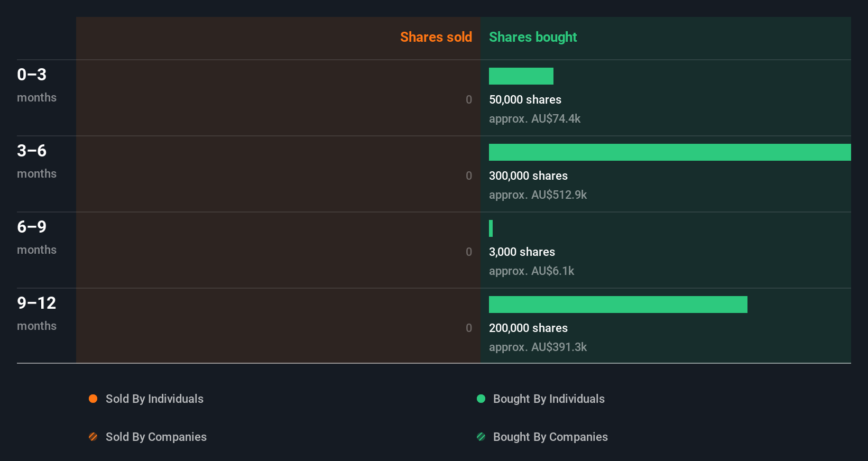Click the striped Bought By Companies legend icon
The image size is (868, 461).
pyautogui.click(x=481, y=437)
